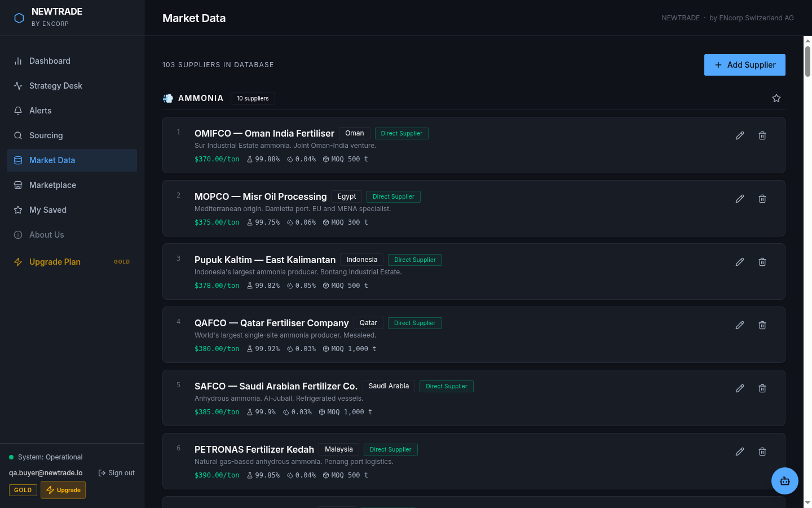Screen dimensions: 812x508
Task: Click the yellow Upgrade button
Action: (x=63, y=490)
